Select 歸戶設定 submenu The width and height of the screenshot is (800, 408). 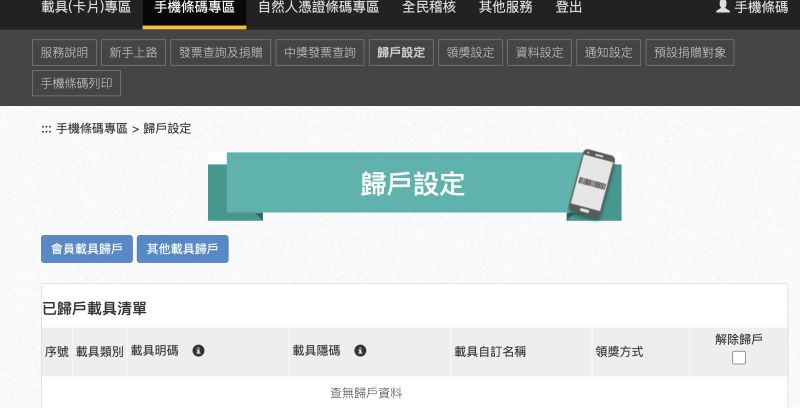pyautogui.click(x=401, y=53)
